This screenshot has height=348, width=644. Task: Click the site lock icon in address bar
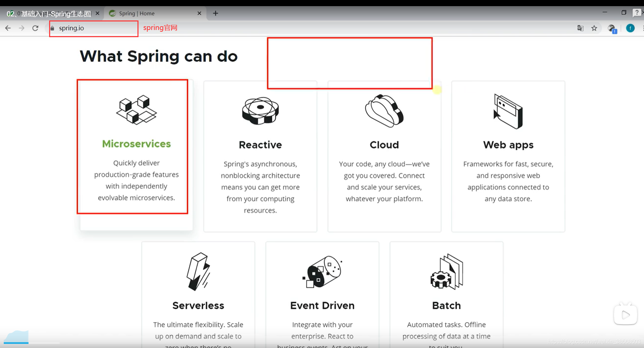53,28
